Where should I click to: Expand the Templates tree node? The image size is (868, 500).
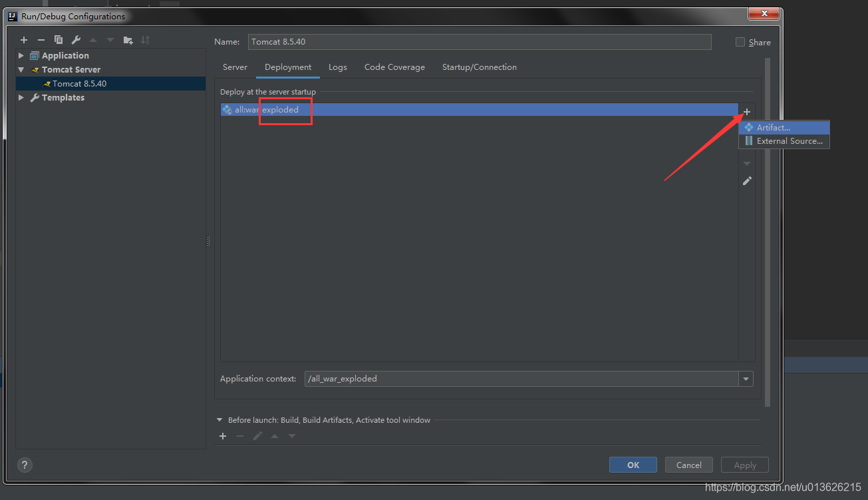[x=21, y=97]
